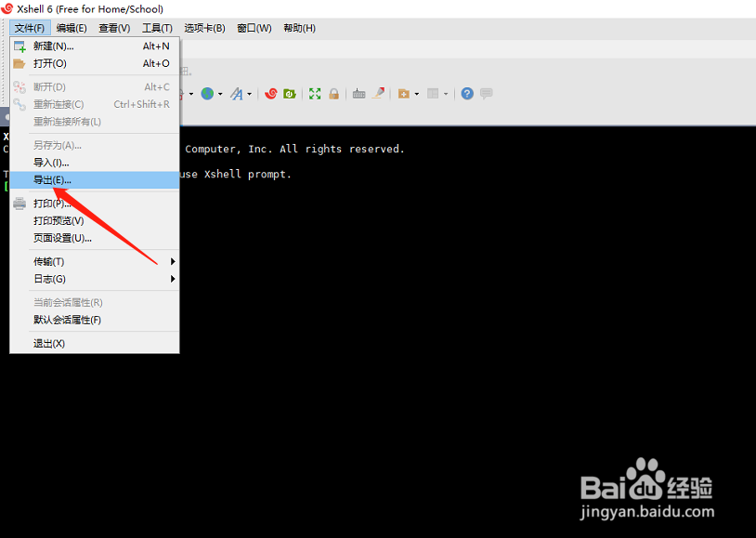Open the Xshell help question-mark icon
The image size is (756, 538).
coord(467,93)
